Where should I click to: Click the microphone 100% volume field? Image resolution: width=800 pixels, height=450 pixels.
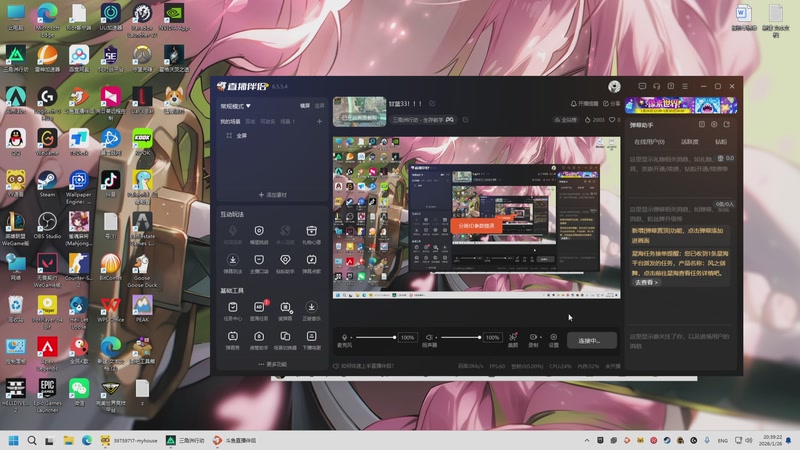point(407,337)
